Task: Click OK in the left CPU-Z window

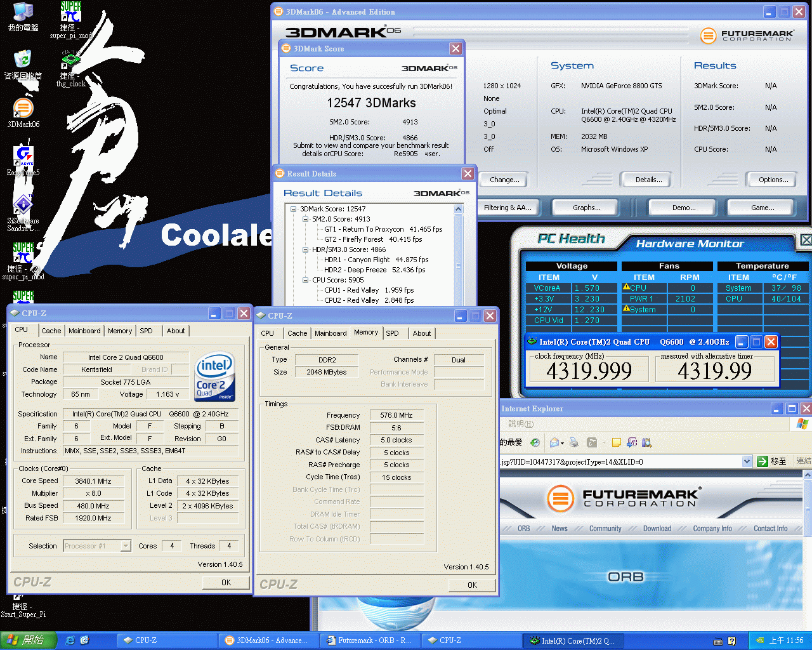Action: click(x=226, y=582)
